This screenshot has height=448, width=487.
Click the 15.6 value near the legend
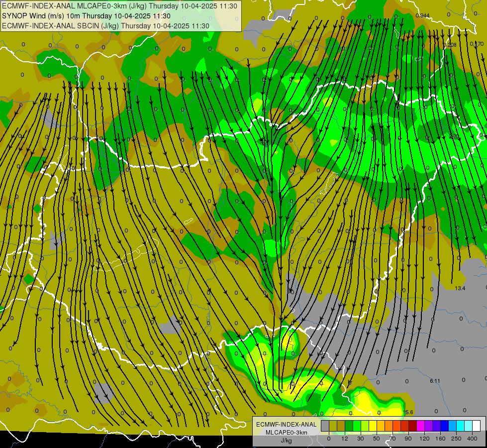click(x=408, y=412)
